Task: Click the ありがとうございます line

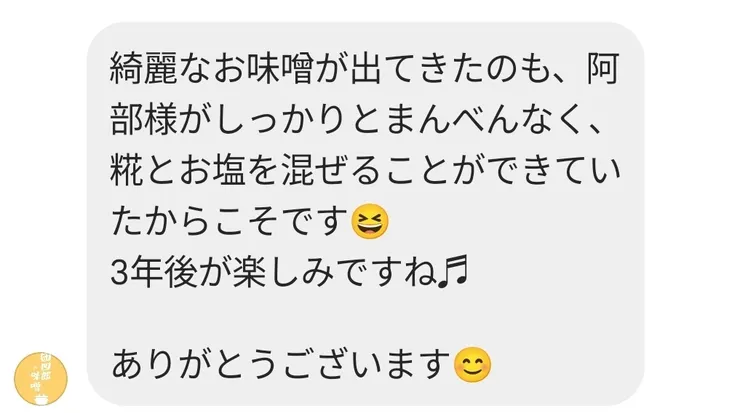Action: (x=301, y=365)
